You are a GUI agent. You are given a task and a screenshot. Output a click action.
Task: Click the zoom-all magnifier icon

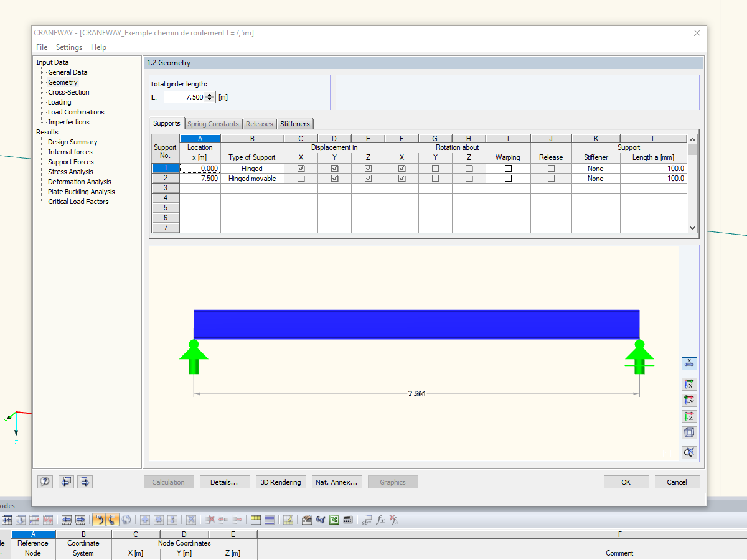pos(689,452)
